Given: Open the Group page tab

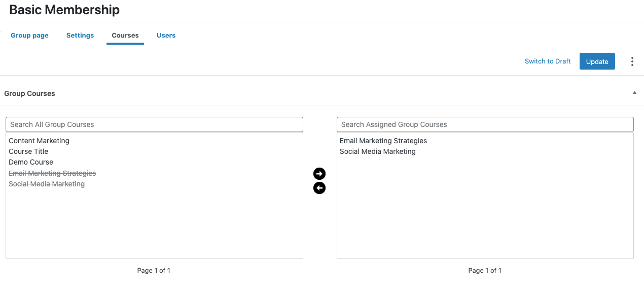Looking at the screenshot, I should (x=30, y=36).
